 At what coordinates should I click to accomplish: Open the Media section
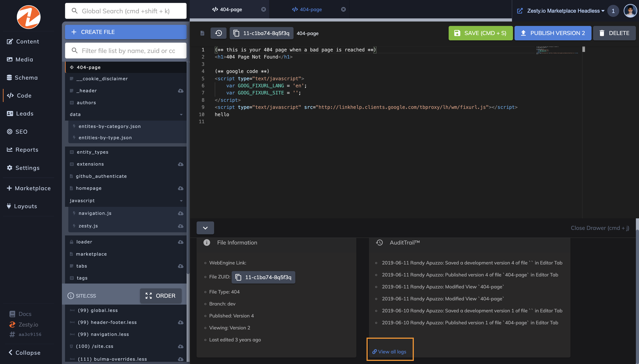pos(20,59)
